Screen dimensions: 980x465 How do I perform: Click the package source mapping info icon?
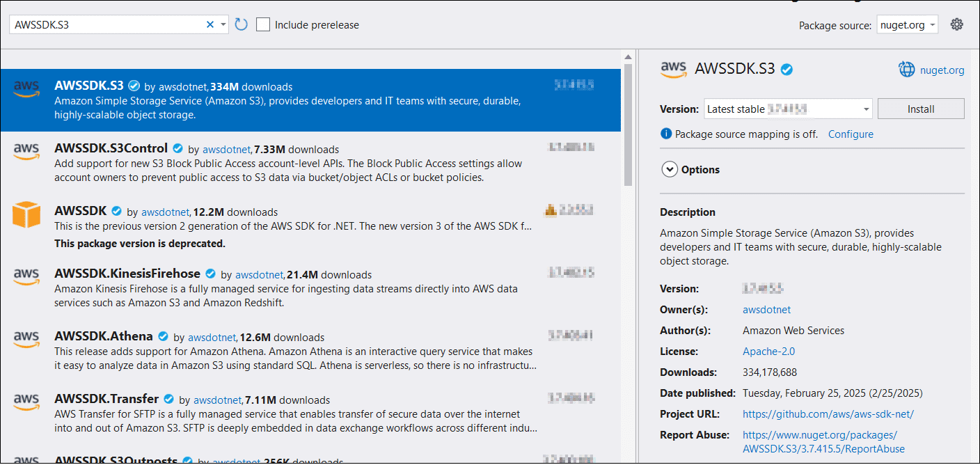pos(666,134)
